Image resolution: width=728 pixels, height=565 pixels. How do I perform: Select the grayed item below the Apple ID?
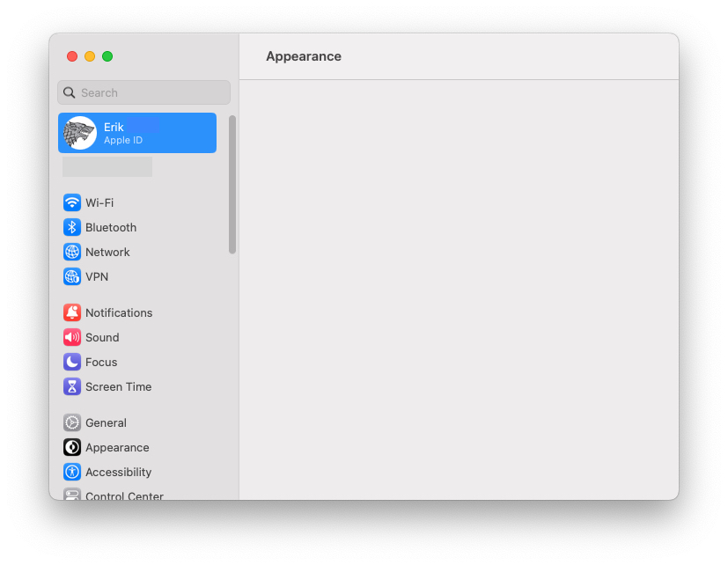107,166
